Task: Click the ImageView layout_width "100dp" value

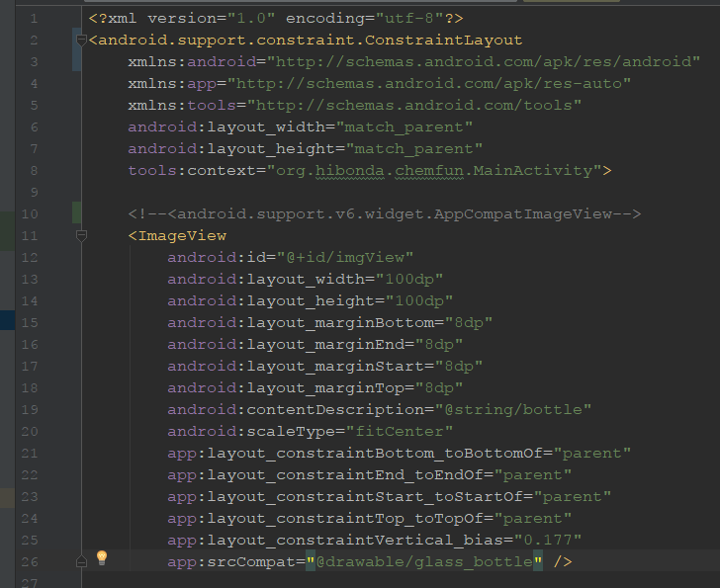Action: [x=409, y=280]
